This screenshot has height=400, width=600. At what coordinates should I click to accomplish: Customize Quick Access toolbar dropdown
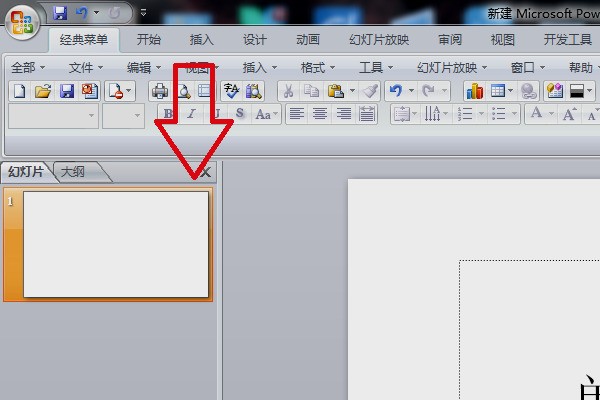[x=143, y=13]
